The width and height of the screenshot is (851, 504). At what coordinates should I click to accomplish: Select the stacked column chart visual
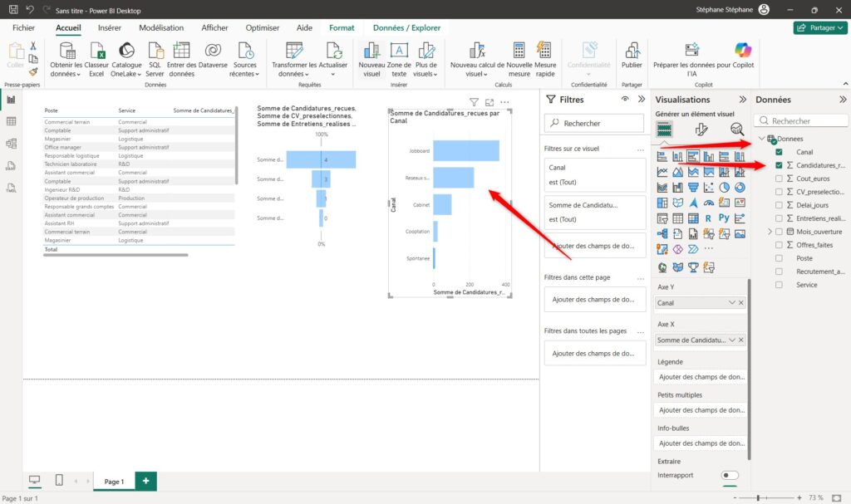click(x=678, y=157)
